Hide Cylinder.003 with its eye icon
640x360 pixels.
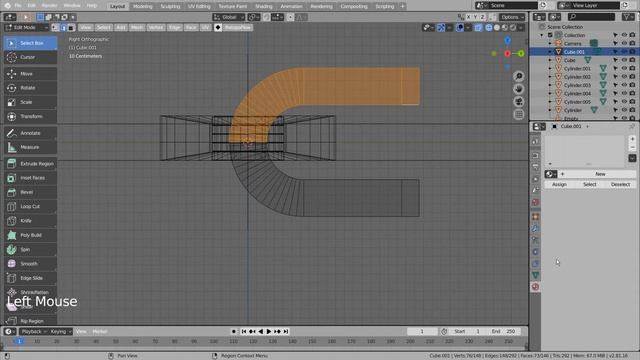coord(624,85)
